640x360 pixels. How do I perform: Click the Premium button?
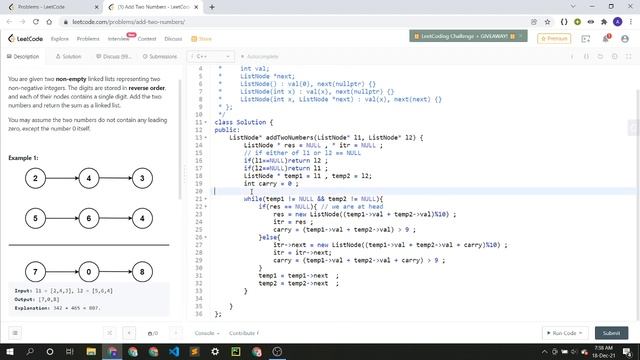point(554,39)
